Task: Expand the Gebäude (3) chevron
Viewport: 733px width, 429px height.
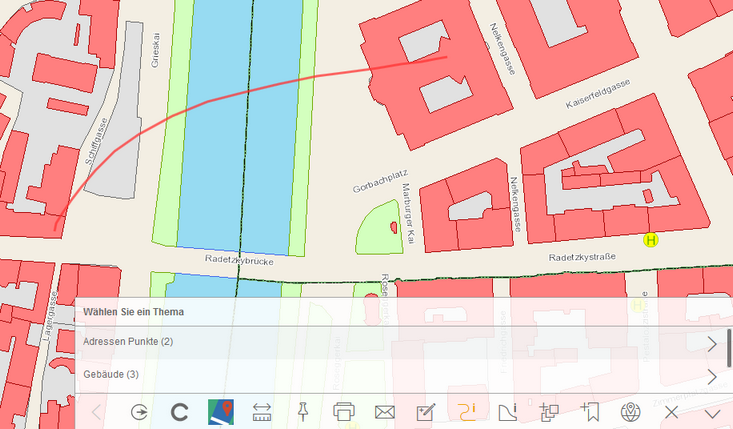Action: 712,376
